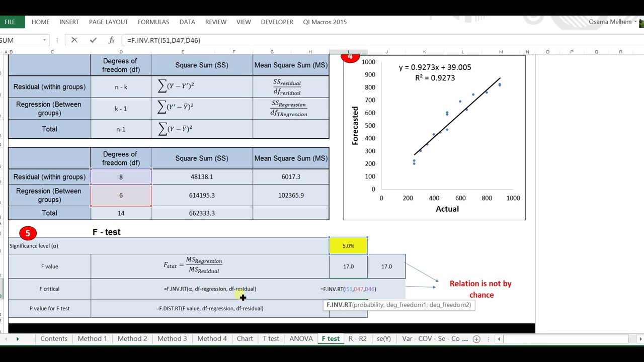Screen dimensions: 644x362
Task: Switch to the Method 1 sheet
Action: [92, 339]
